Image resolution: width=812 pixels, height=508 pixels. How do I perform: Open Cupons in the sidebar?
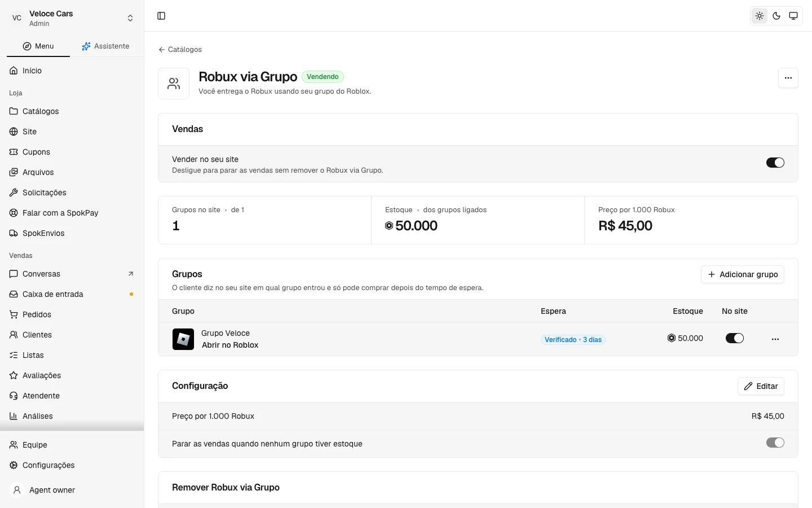pyautogui.click(x=72, y=152)
